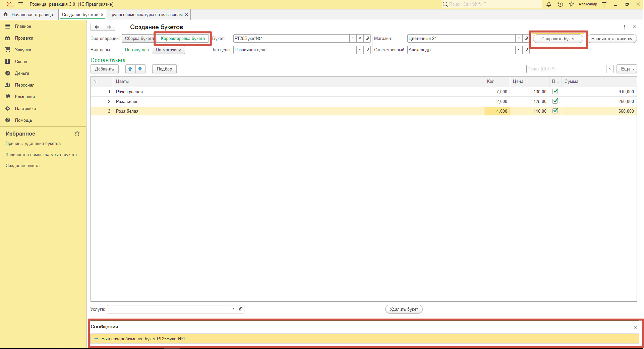Screen dimensions: 644x349
Task: Expand the Магазин dropdown list
Action: (519, 38)
